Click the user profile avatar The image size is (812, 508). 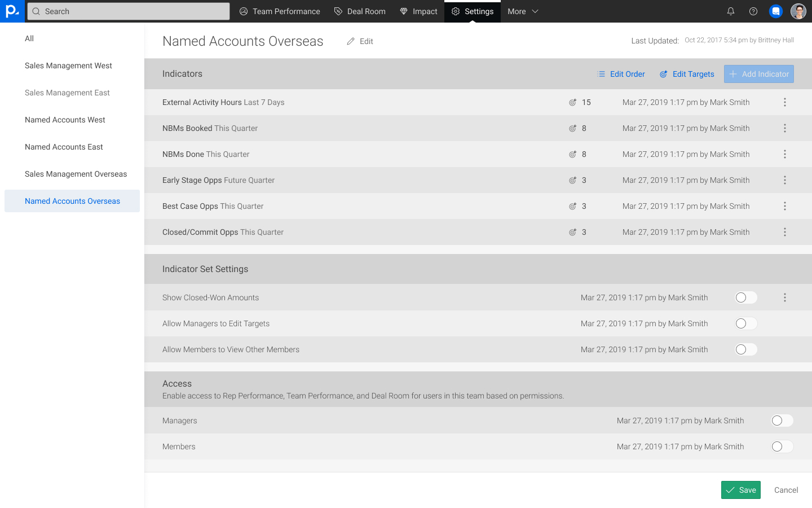[798, 11]
